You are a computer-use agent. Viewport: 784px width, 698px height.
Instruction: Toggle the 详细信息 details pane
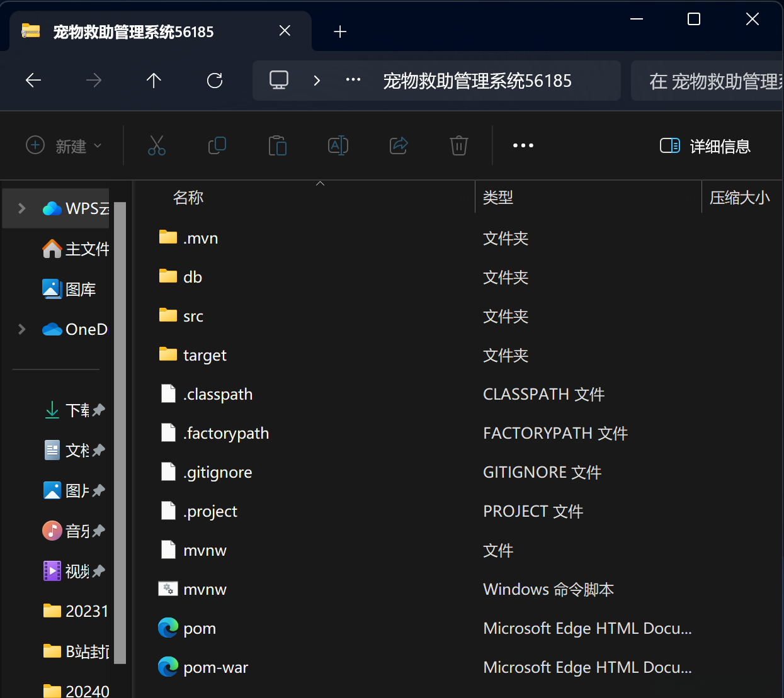pyautogui.click(x=705, y=146)
